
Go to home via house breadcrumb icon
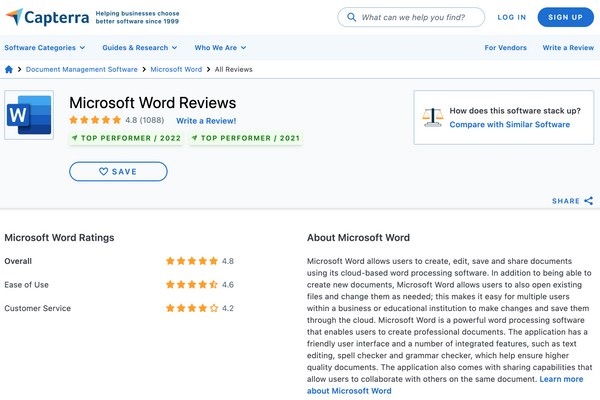[9, 69]
